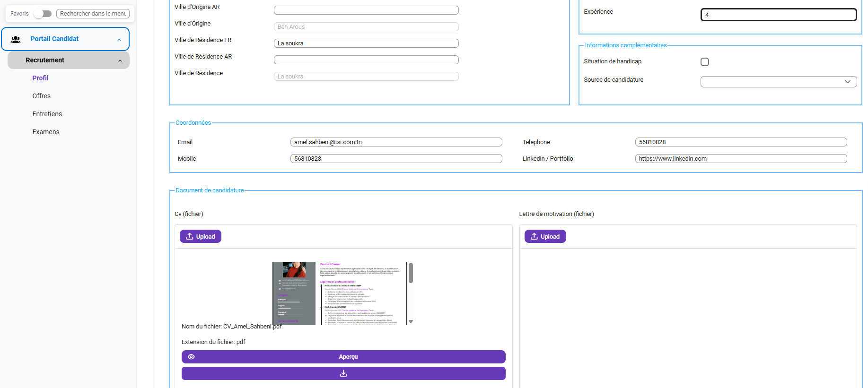Screen dimensions: 868x388
Task: Click the CV preview scrollbar handle
Action: click(411, 273)
